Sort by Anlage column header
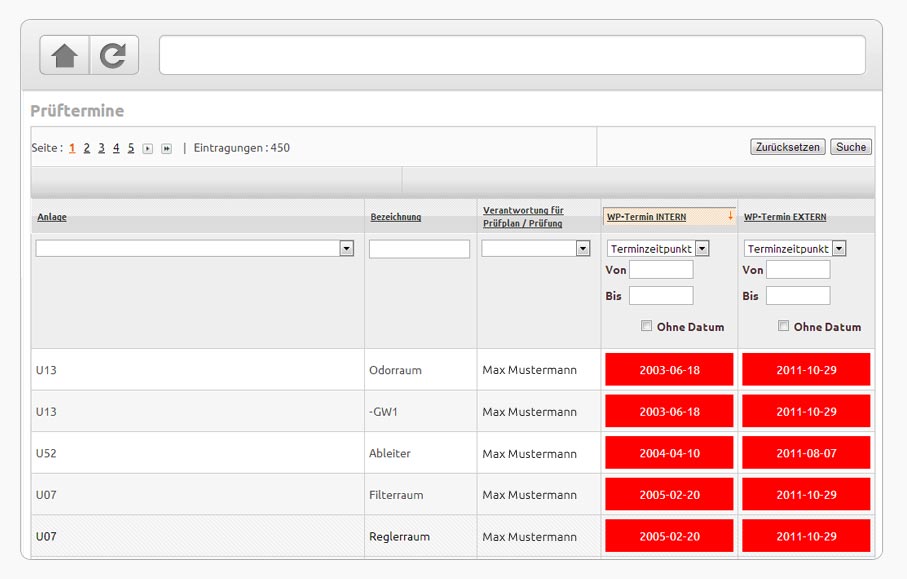907x579 pixels. coord(52,217)
